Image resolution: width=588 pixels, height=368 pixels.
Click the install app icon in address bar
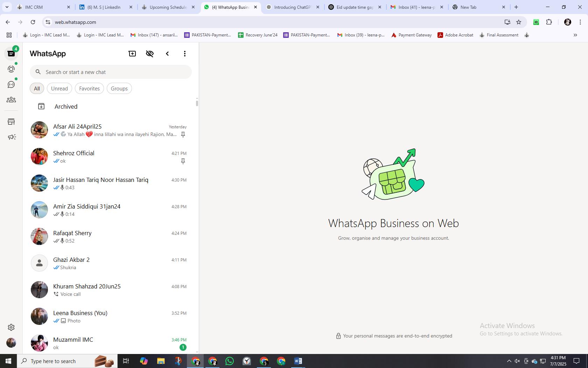click(x=507, y=22)
